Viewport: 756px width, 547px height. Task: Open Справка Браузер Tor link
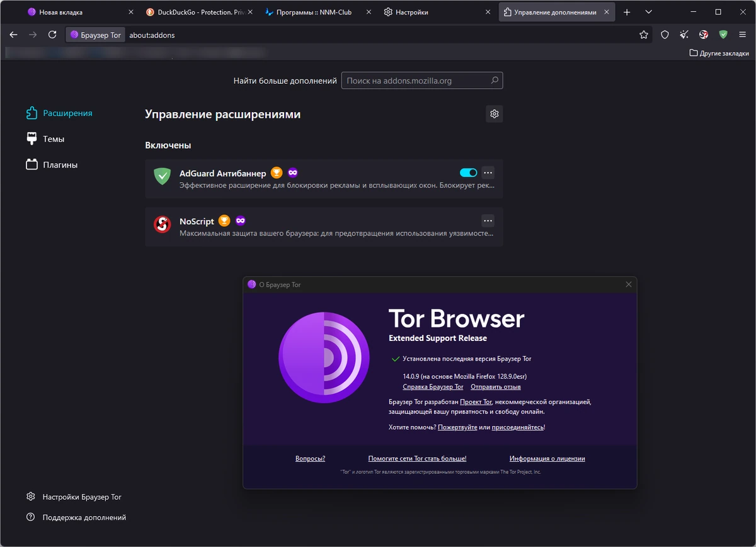click(433, 387)
